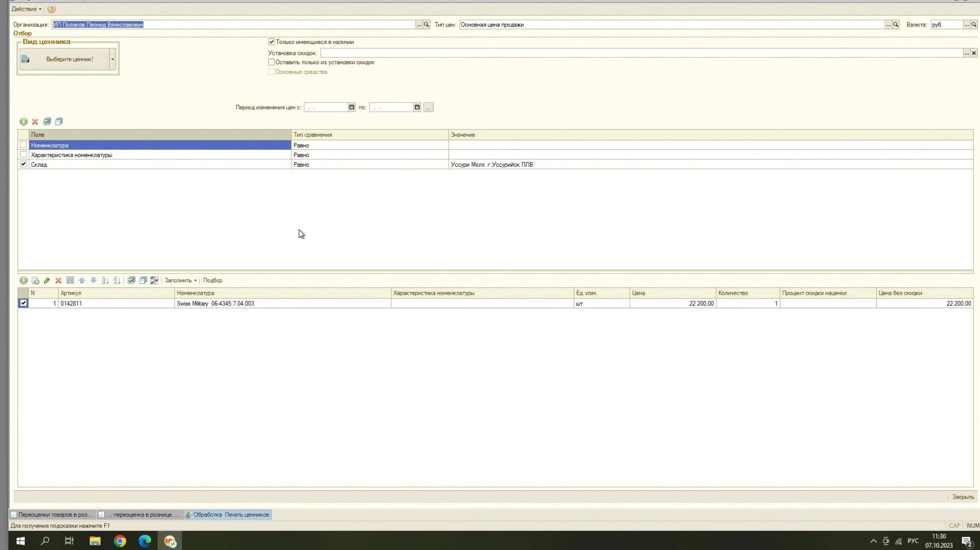Viewport: 980px width, 550px height.
Task: Select the Номенклатура filter row
Action: coord(160,145)
